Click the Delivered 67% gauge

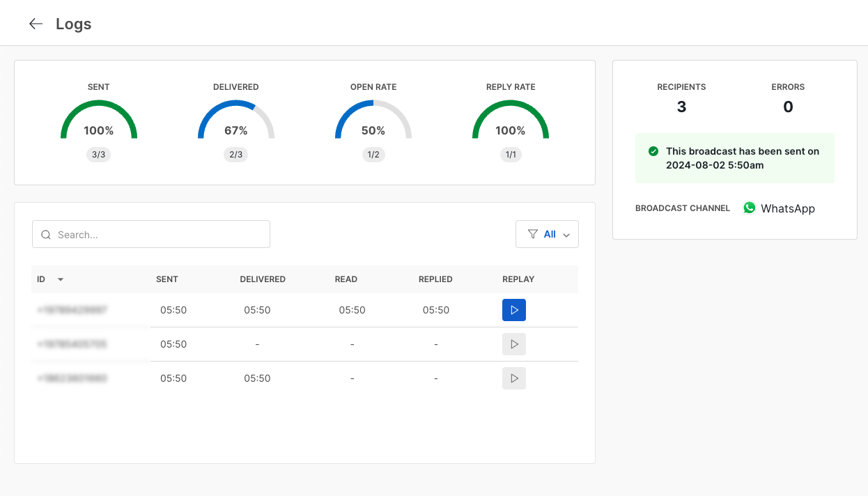pos(236,121)
